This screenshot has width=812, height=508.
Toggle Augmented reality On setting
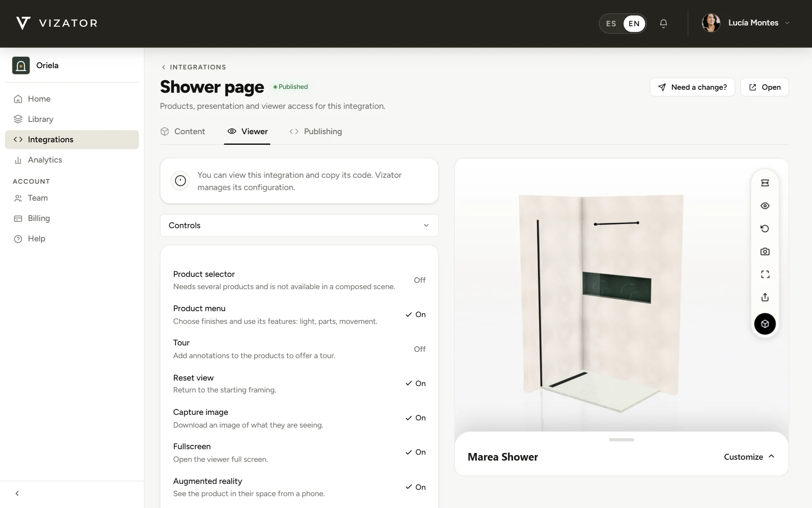pos(416,487)
